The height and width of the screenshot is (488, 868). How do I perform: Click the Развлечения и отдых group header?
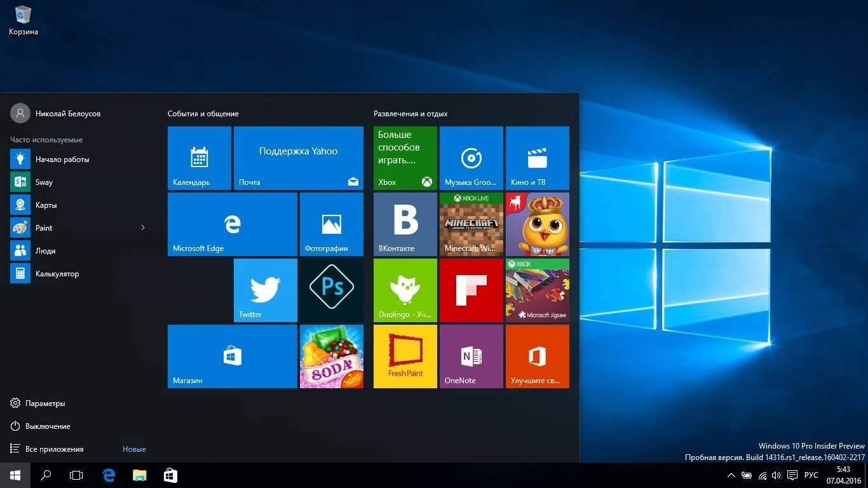click(410, 114)
